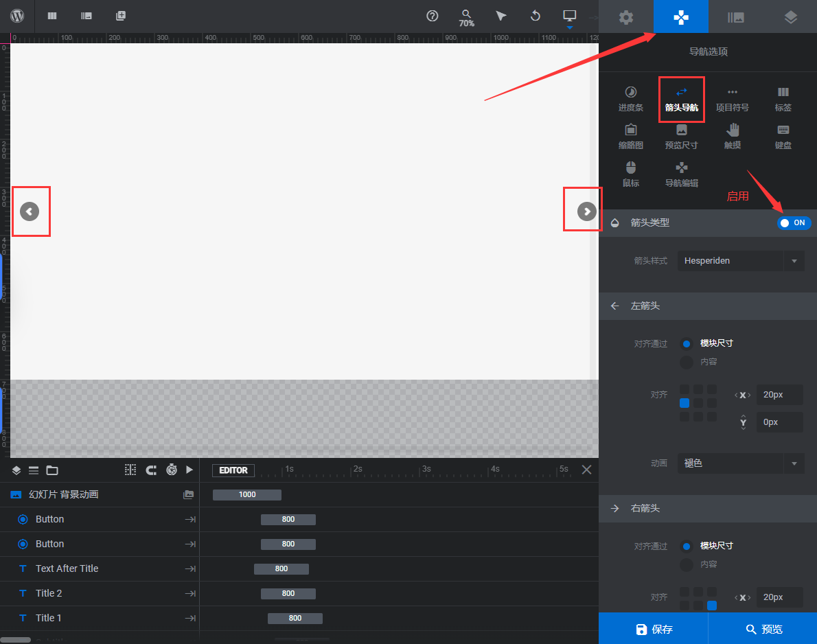Screen dimensions: 817x644
Task: Select 标签 tabs option
Action: pyautogui.click(x=783, y=99)
